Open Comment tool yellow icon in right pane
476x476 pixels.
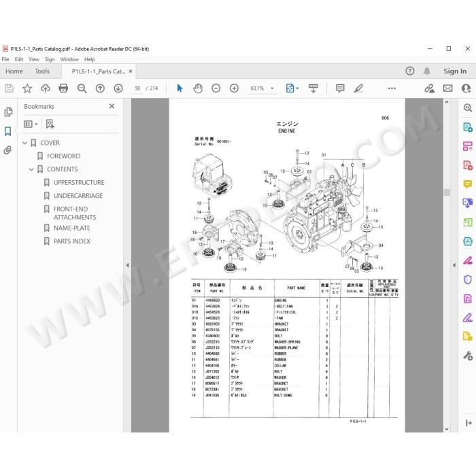(x=468, y=184)
